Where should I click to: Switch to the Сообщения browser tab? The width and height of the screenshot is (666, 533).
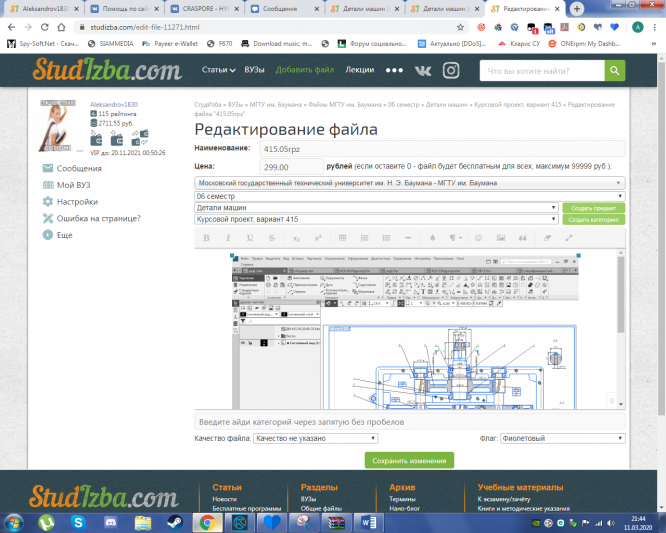[x=285, y=9]
